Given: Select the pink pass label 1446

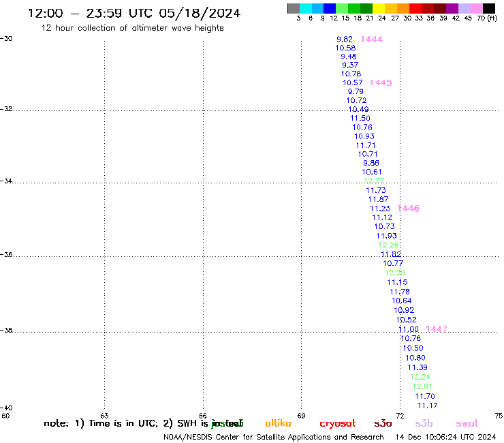Looking at the screenshot, I should 409,209.
